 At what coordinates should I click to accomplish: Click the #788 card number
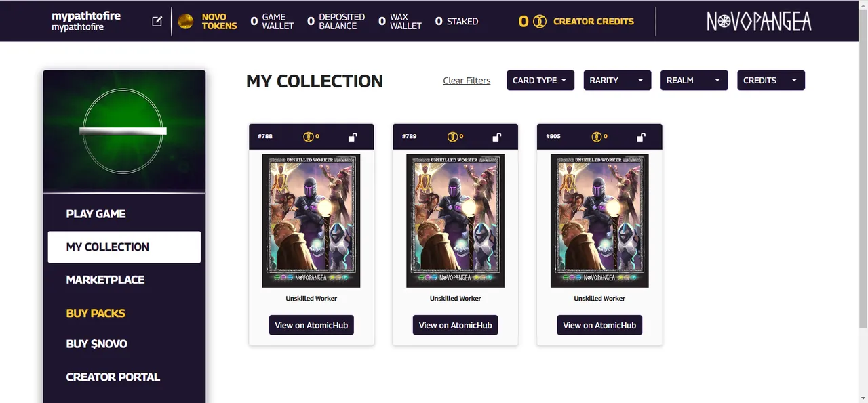(265, 137)
